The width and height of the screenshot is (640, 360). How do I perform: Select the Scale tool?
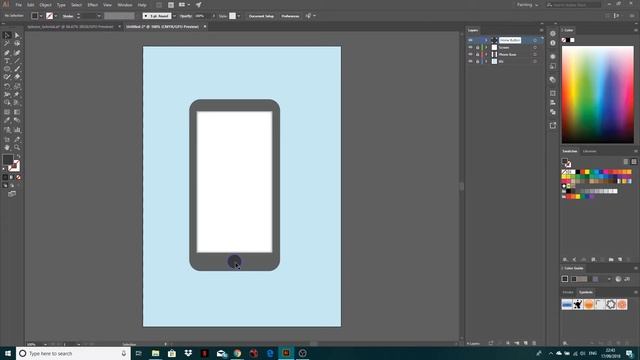coord(17,86)
